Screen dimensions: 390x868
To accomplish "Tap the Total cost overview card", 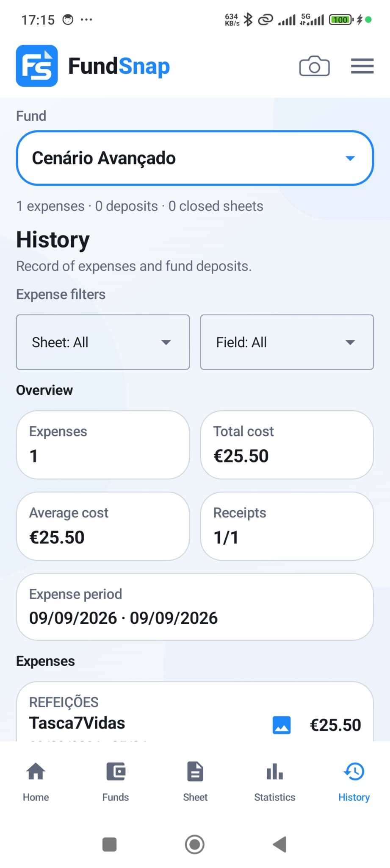I will pyautogui.click(x=287, y=445).
